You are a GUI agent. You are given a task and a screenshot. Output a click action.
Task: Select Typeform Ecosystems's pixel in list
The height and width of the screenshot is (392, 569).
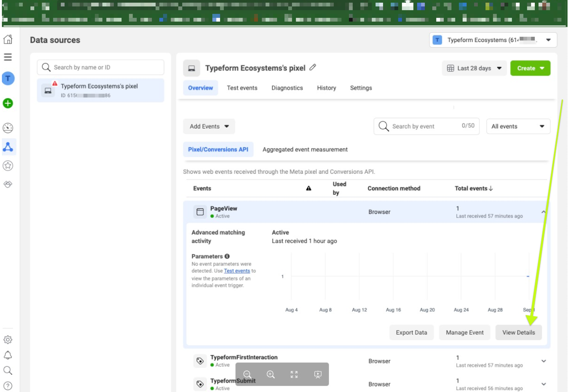tap(100, 90)
